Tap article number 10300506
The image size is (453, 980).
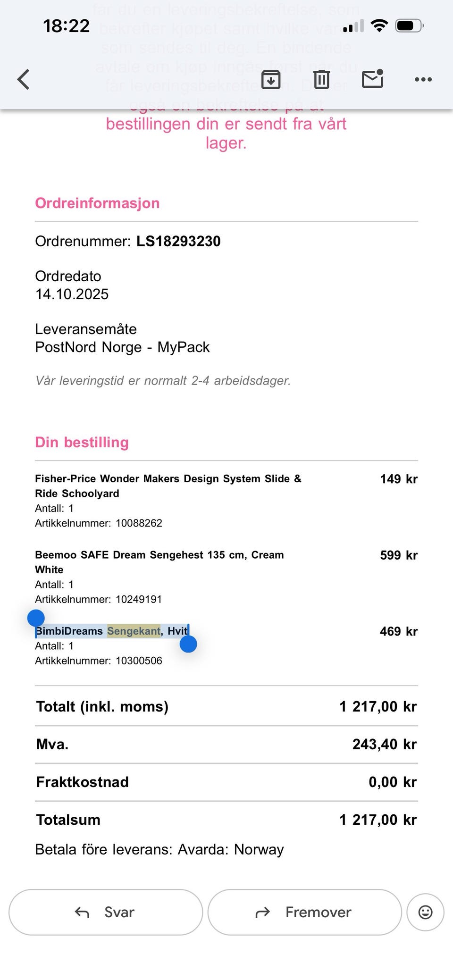[x=139, y=661]
